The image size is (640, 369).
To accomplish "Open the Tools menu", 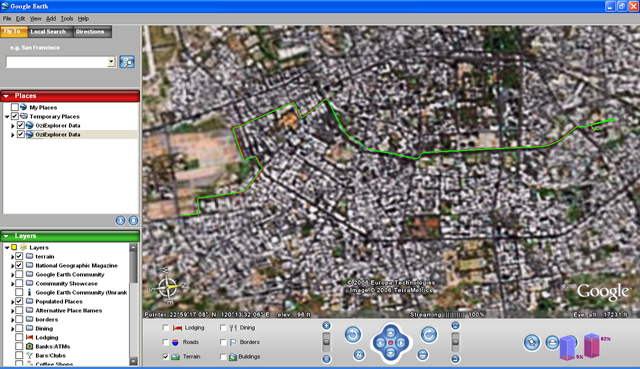I will tap(67, 18).
